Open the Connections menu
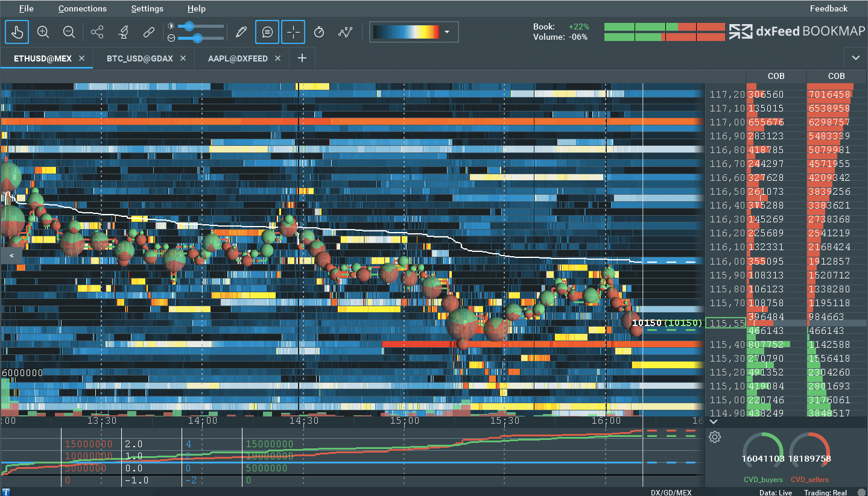This screenshot has height=496, width=868. pyautogui.click(x=82, y=8)
